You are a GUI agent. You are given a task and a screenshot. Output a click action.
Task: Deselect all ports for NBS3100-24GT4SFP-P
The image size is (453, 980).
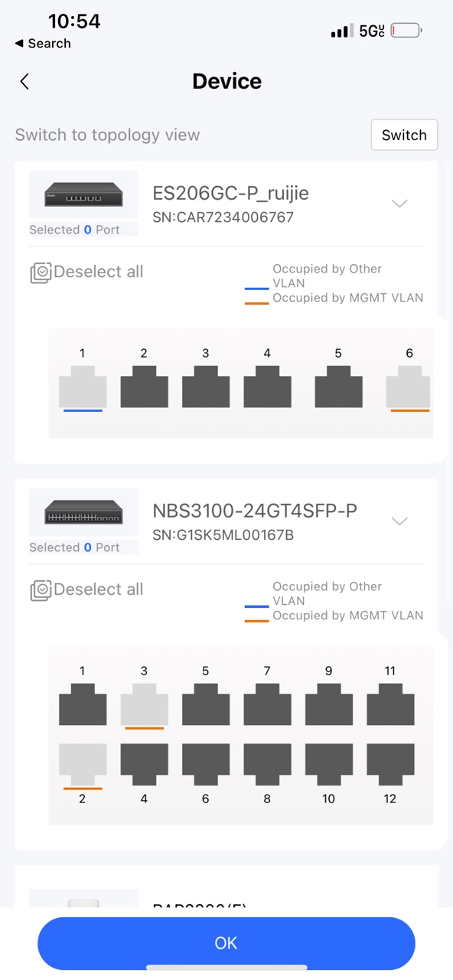(x=86, y=590)
